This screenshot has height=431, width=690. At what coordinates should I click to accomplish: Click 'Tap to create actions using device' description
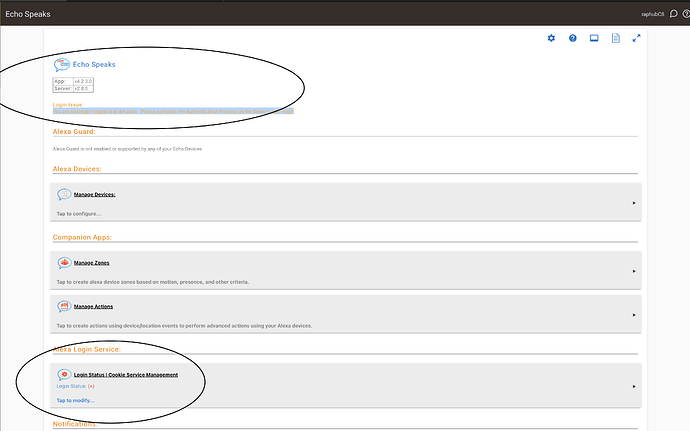(x=184, y=326)
